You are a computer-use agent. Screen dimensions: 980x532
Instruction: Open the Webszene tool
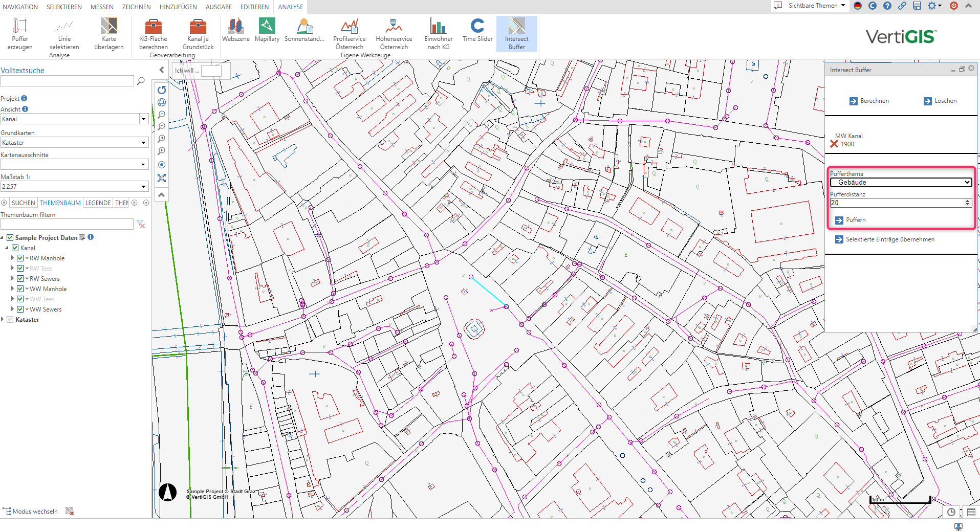coord(235,30)
